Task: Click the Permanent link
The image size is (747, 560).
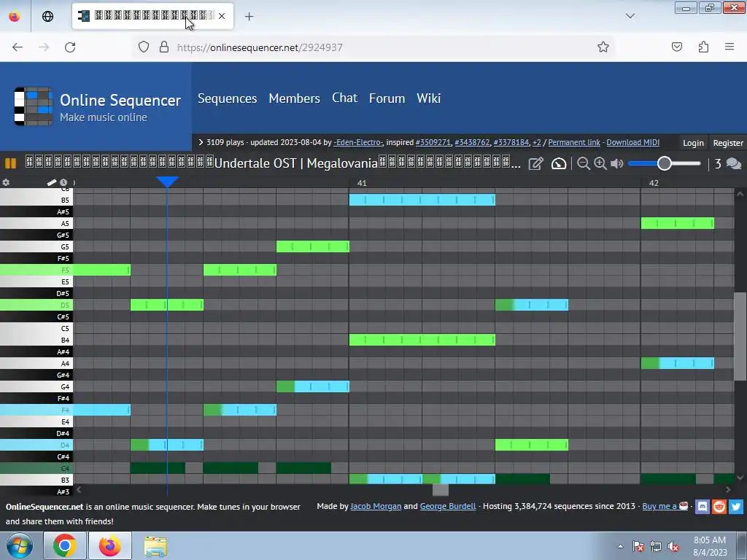Action: [574, 142]
